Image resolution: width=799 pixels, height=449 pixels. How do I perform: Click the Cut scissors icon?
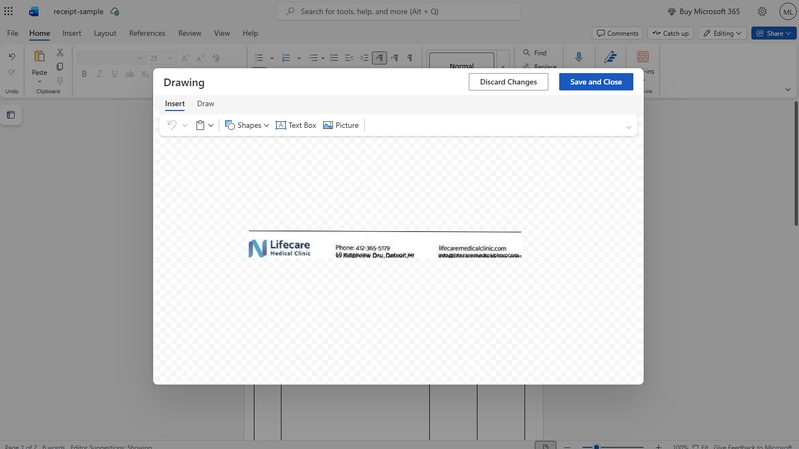click(x=60, y=52)
